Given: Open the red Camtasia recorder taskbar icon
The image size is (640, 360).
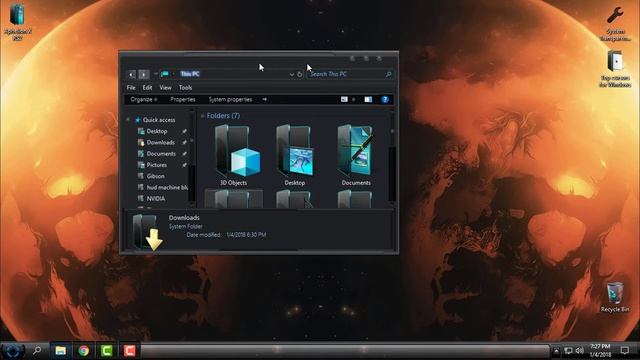Looking at the screenshot, I should click(x=129, y=351).
